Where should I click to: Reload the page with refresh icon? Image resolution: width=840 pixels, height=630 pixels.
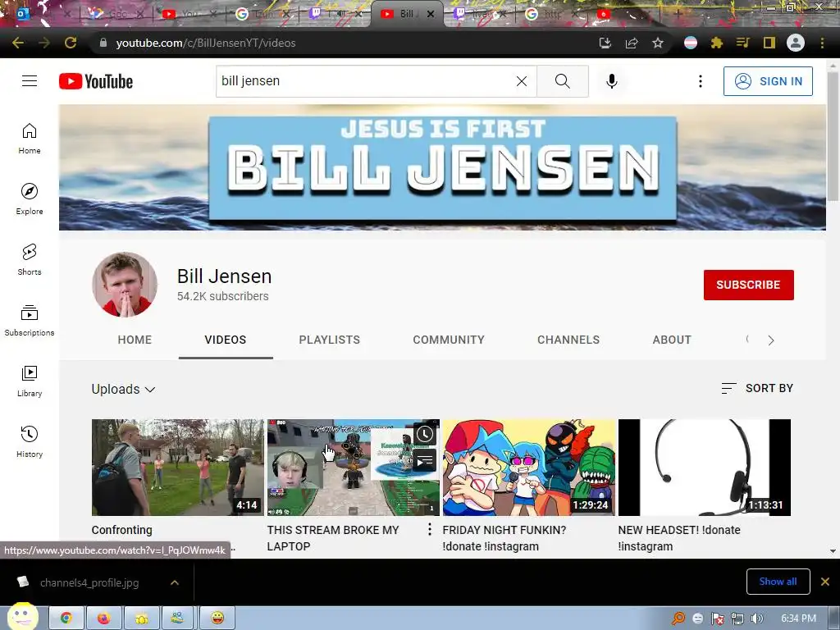click(71, 43)
